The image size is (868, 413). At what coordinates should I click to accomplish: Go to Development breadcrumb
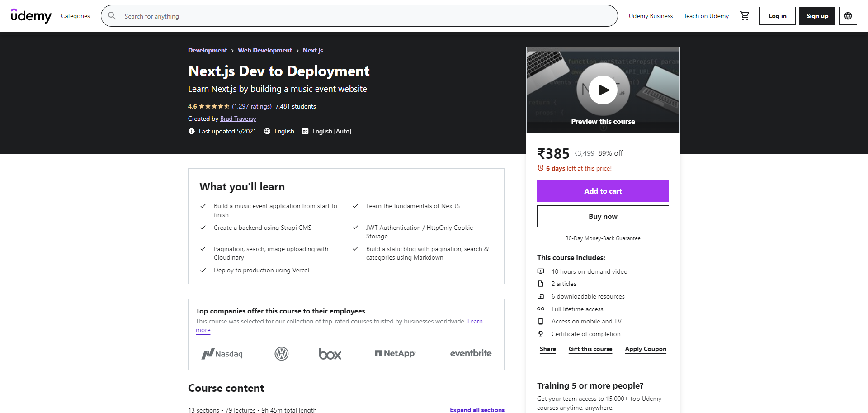coord(208,50)
